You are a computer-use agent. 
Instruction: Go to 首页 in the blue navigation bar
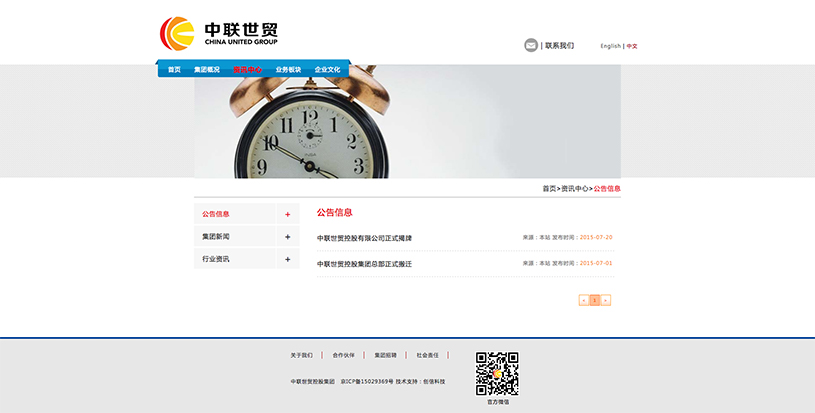tap(174, 70)
